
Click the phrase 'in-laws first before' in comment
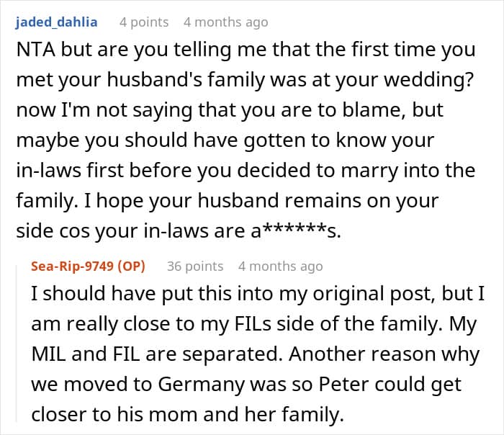coord(104,171)
